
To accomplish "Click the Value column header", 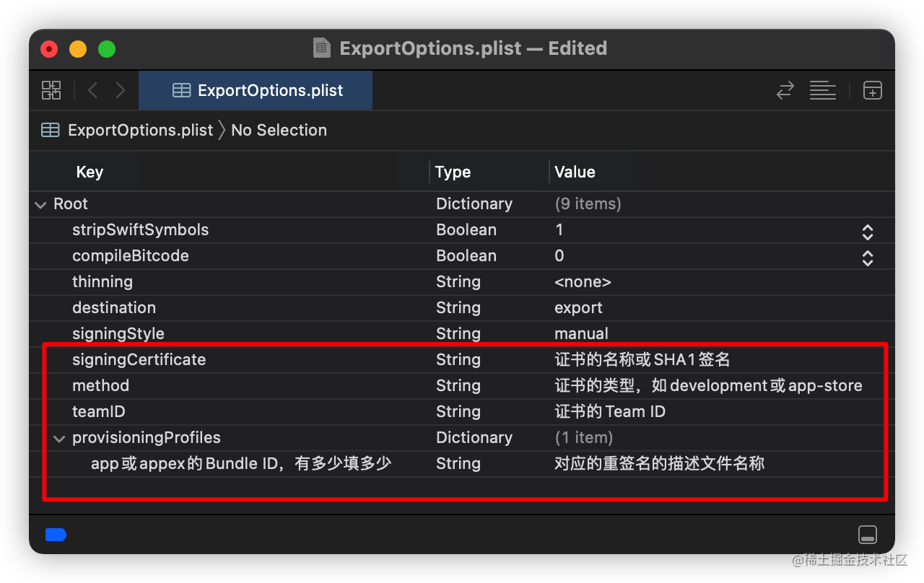I will (x=575, y=172).
